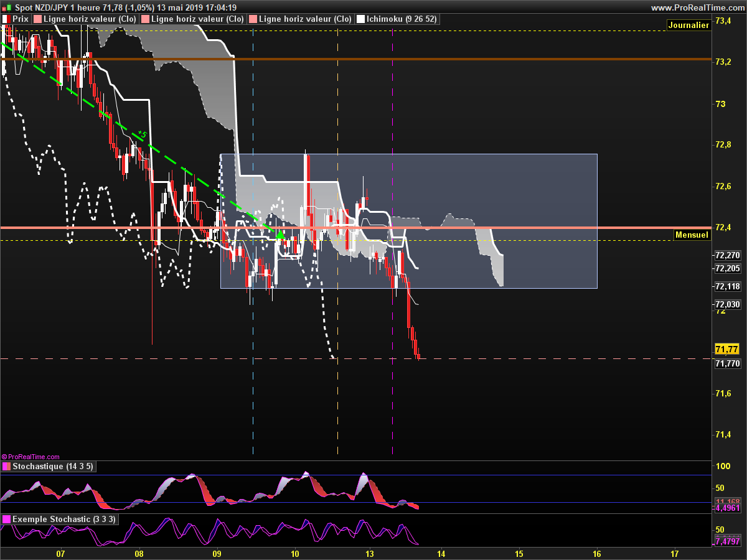
Task: Open the Prix legend label
Action: (x=21, y=19)
